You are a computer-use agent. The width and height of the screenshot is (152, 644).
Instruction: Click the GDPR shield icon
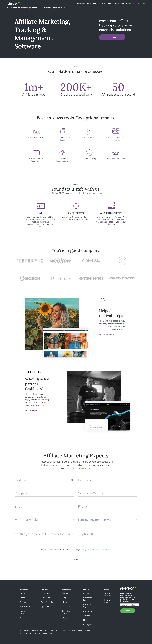[41, 206]
